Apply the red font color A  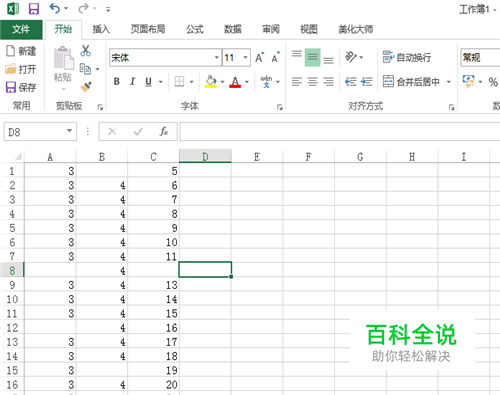235,82
